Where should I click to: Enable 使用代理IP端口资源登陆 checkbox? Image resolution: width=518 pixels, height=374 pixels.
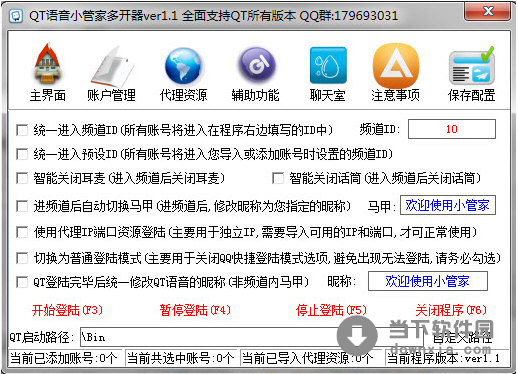pyautogui.click(x=22, y=232)
